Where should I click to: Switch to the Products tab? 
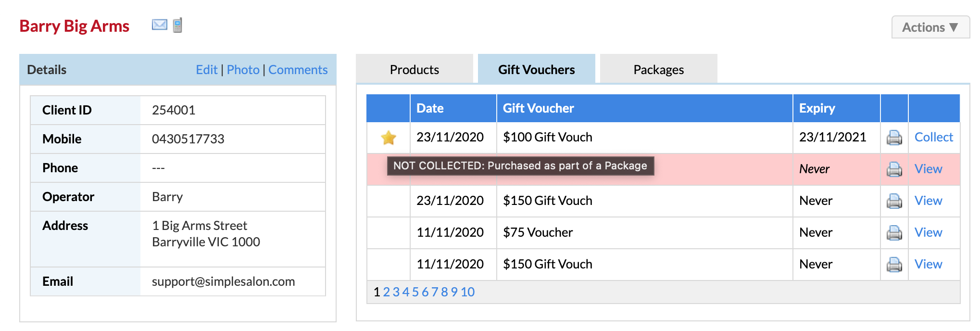[x=414, y=70]
